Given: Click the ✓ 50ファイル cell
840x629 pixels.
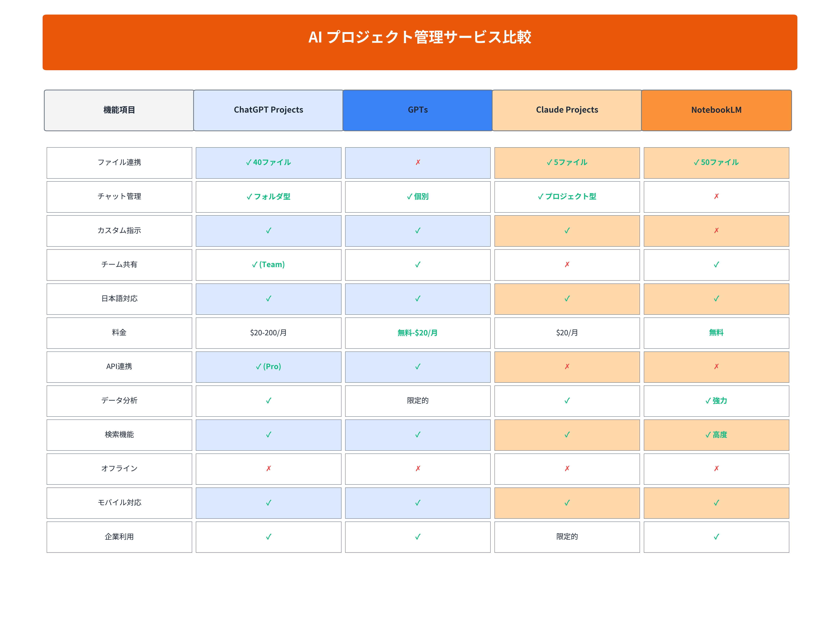Looking at the screenshot, I should point(716,163).
